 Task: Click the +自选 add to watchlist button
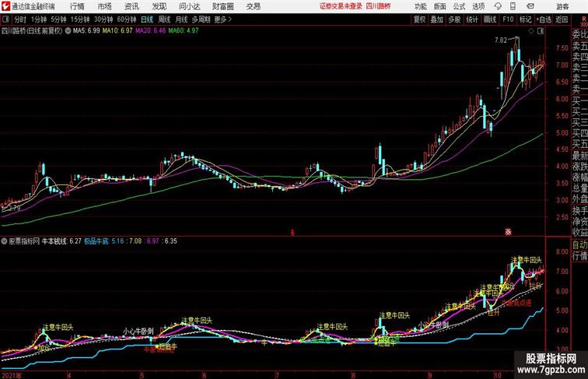(x=544, y=19)
